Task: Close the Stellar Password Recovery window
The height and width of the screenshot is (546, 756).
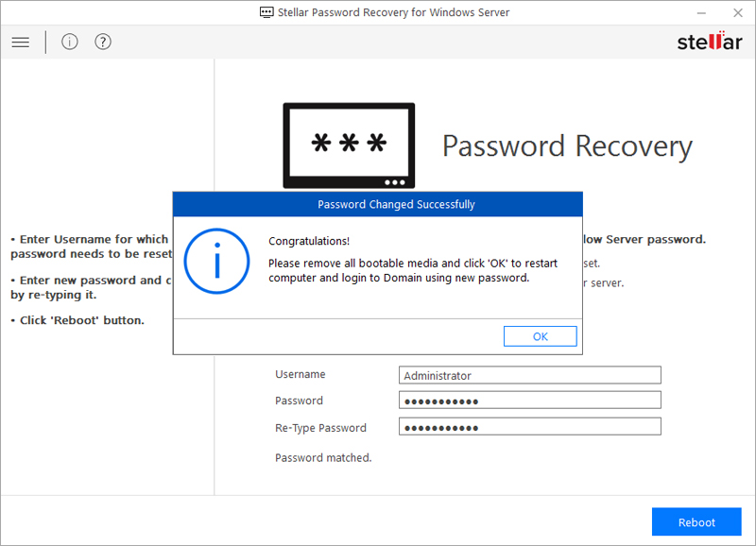Action: (x=738, y=13)
